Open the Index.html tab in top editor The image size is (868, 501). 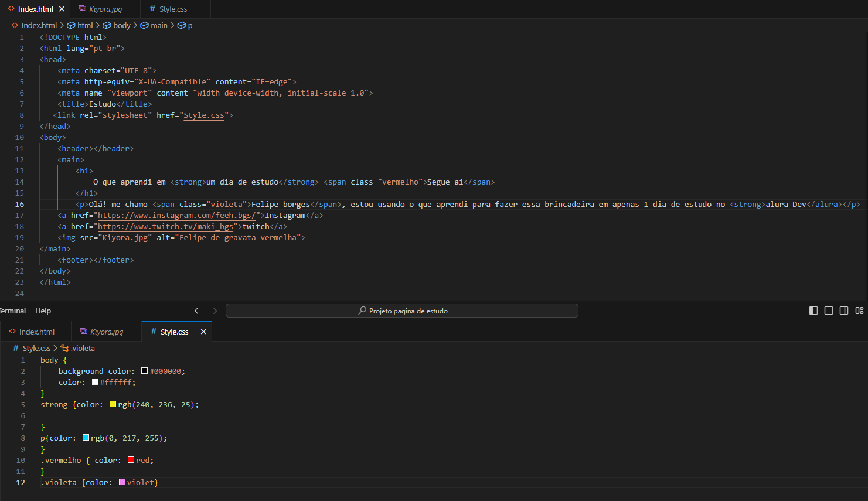35,9
